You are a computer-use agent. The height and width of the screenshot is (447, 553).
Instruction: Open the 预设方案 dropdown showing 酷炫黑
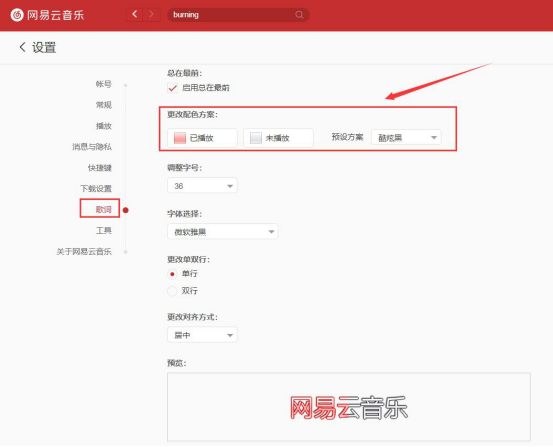point(406,138)
